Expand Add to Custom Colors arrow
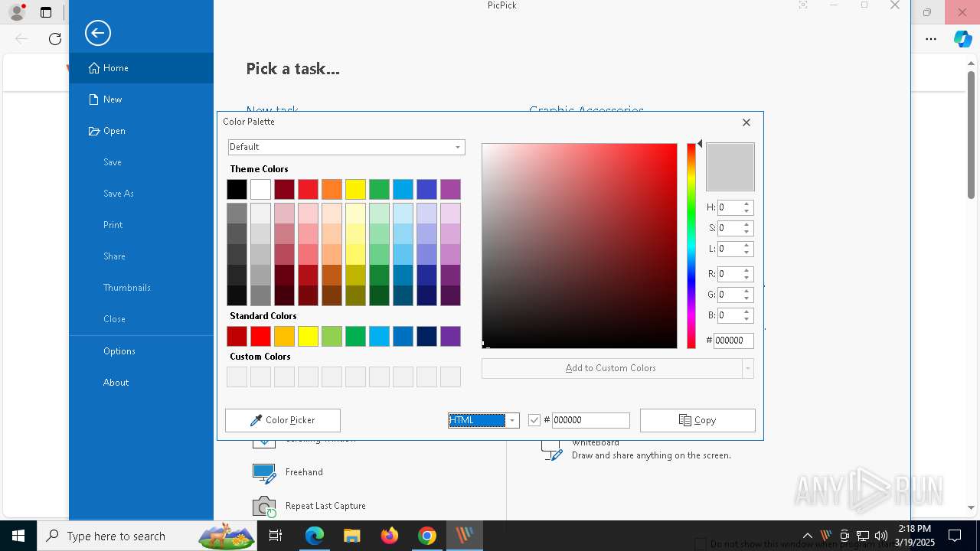 (x=748, y=368)
